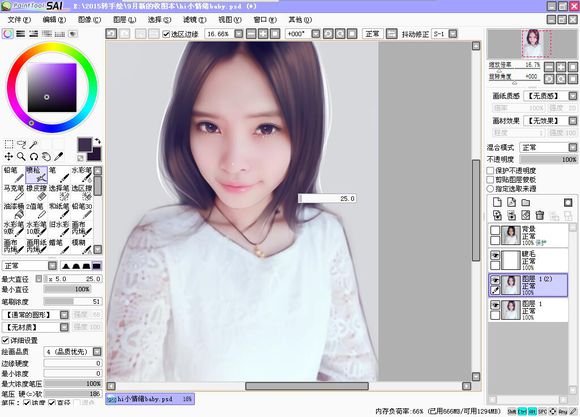Screen dimensions: 580x417
Task: Select the zoom magnifier tool
Action: pos(21,157)
